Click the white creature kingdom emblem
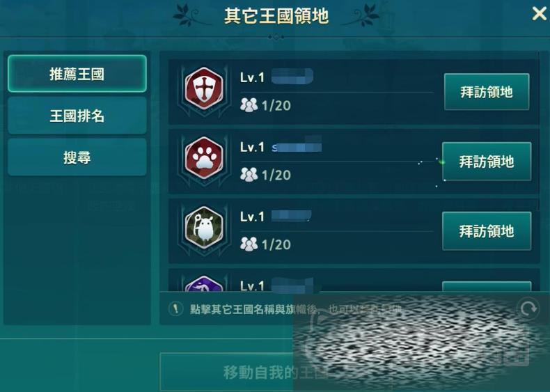 [x=204, y=227]
